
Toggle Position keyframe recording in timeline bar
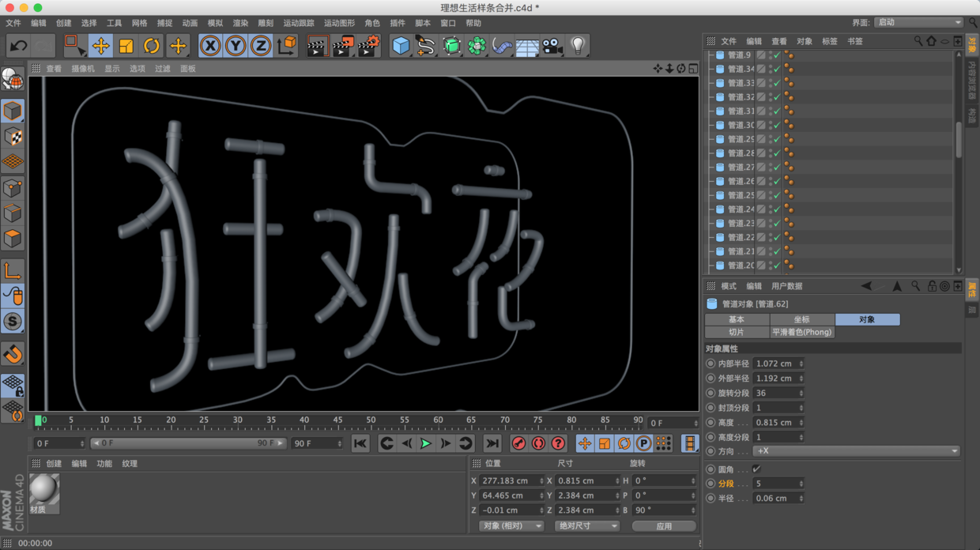585,444
